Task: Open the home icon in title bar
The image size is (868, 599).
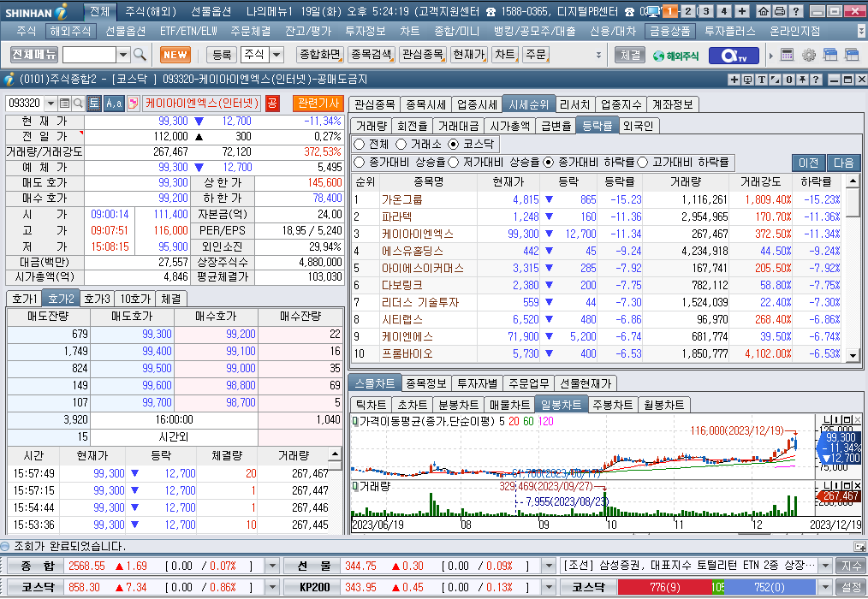Action: pyautogui.click(x=764, y=11)
